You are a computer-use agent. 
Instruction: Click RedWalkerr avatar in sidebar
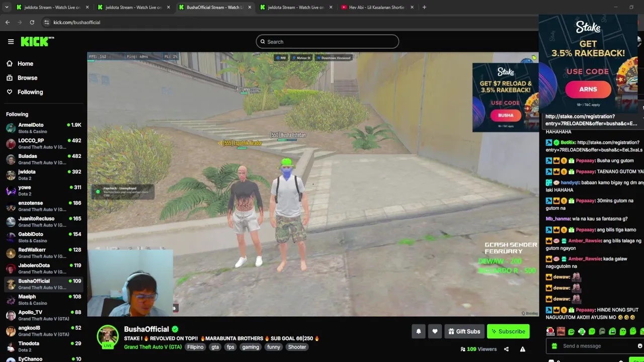(x=11, y=253)
